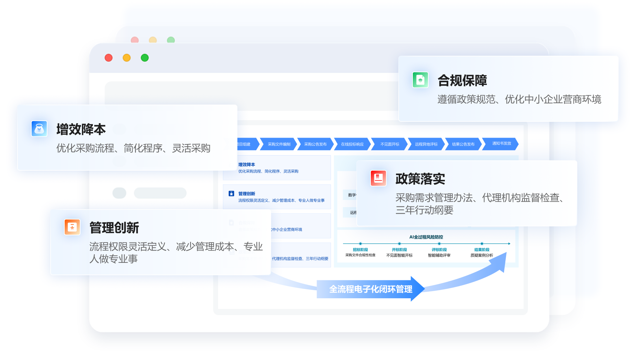The width and height of the screenshot is (633, 364).
Task: Click the small blue star icon in 管理创新 panel
Action: (232, 194)
